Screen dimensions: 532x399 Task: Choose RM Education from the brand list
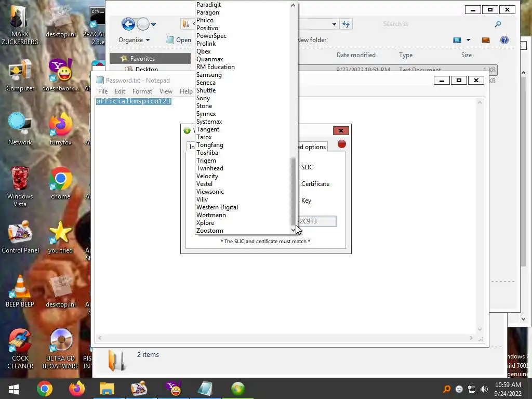tap(216, 67)
